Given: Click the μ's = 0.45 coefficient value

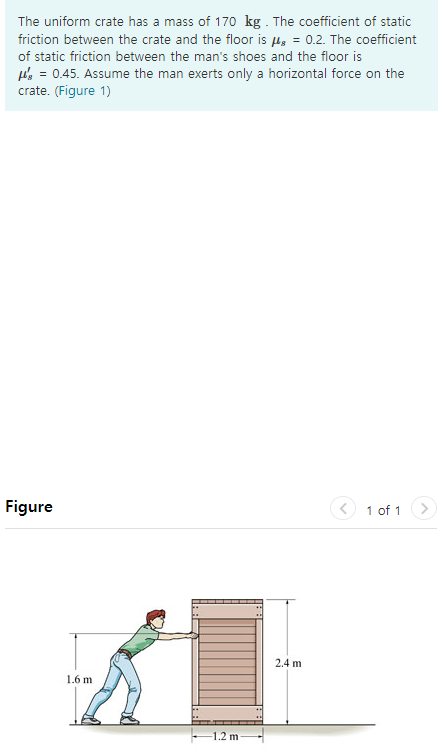Looking at the screenshot, I should (x=48, y=74).
